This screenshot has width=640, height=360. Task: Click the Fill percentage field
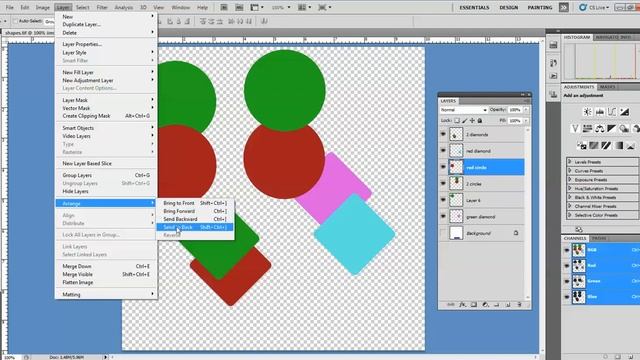515,121
